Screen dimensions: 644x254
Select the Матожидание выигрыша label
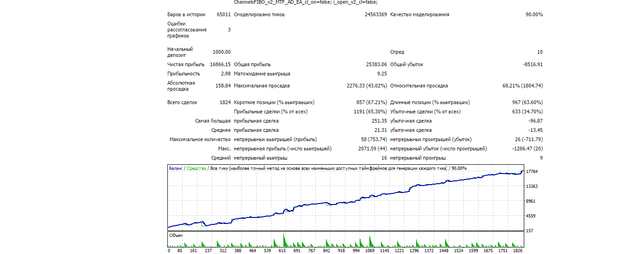tap(262, 74)
